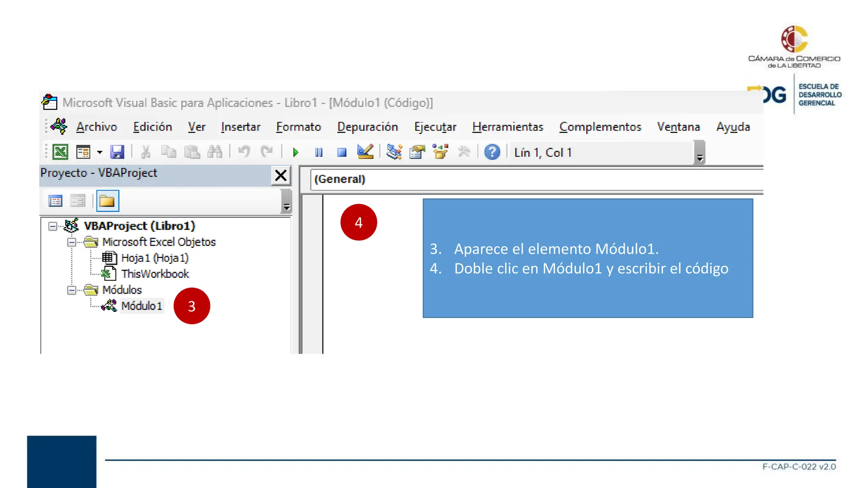The height and width of the screenshot is (488, 868).
Task: Close the Proyecto - VBAProject panel
Action: 281,175
